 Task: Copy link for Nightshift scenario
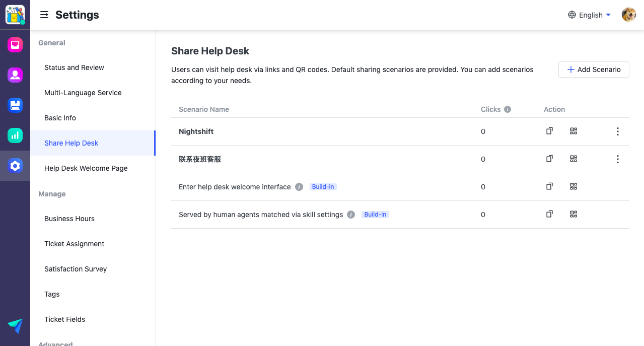(x=549, y=131)
